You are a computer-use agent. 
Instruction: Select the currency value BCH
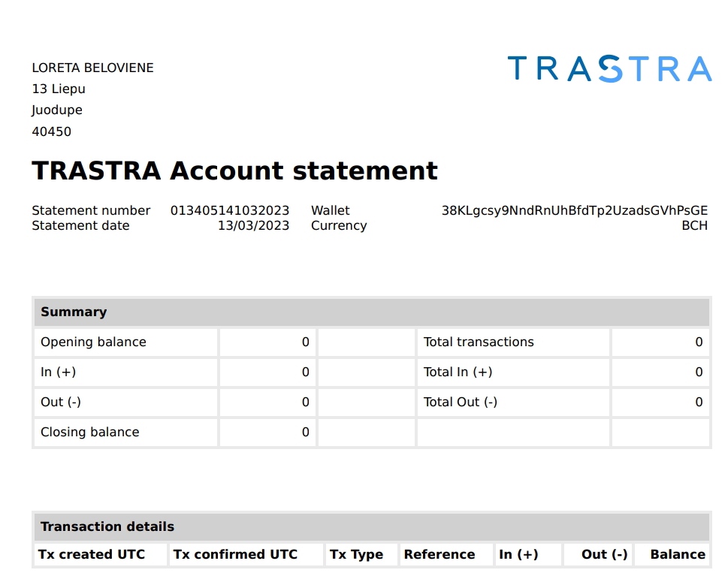click(x=695, y=225)
